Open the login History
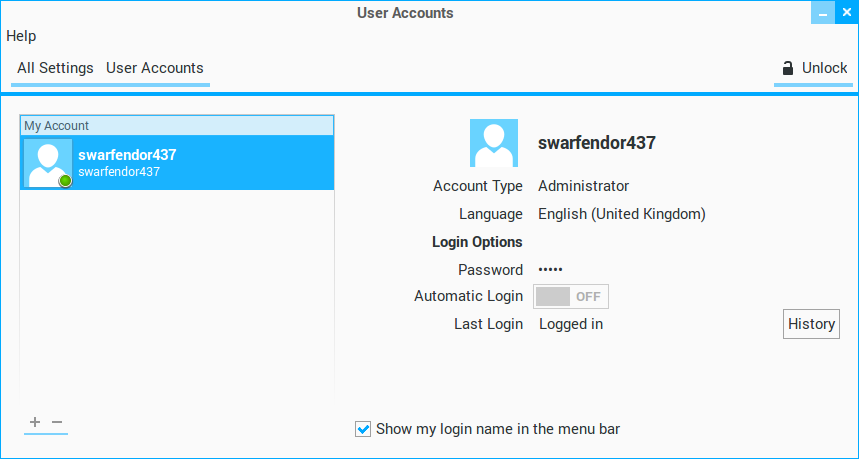This screenshot has height=459, width=859. [x=811, y=324]
